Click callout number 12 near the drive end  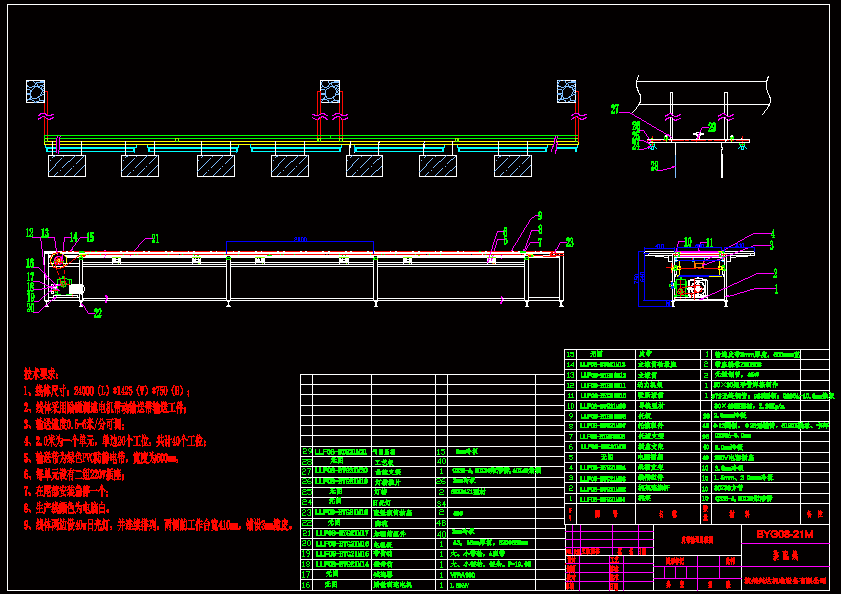(29, 233)
